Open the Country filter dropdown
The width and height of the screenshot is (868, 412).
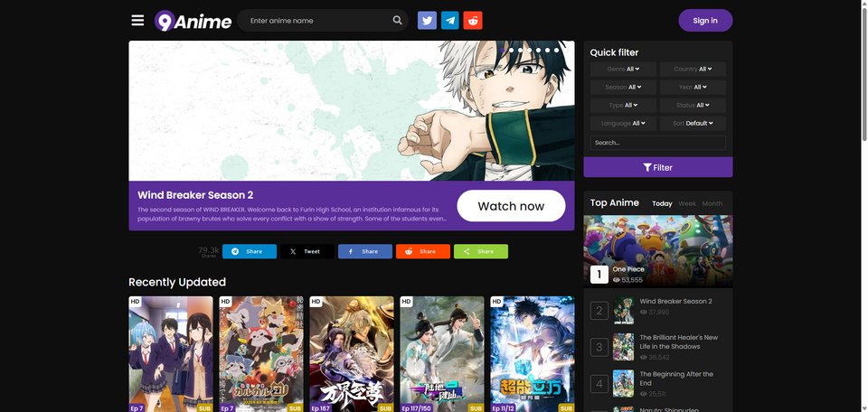pos(693,70)
